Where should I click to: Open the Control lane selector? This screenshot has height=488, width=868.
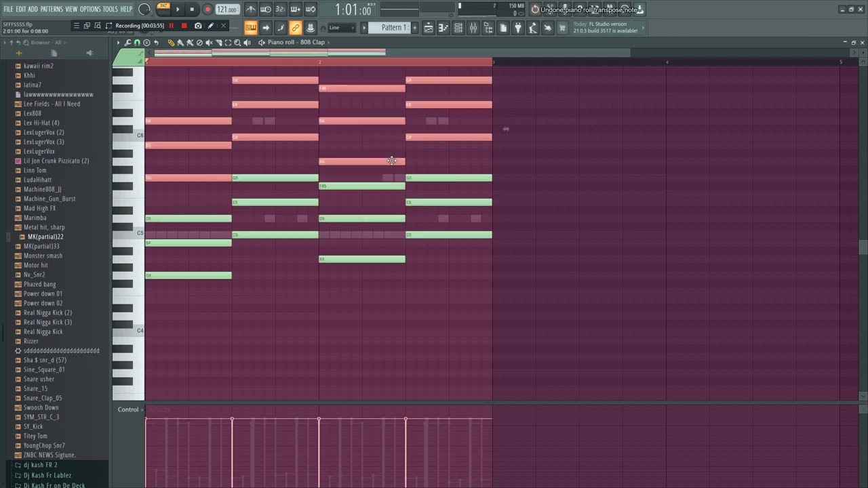coord(130,409)
